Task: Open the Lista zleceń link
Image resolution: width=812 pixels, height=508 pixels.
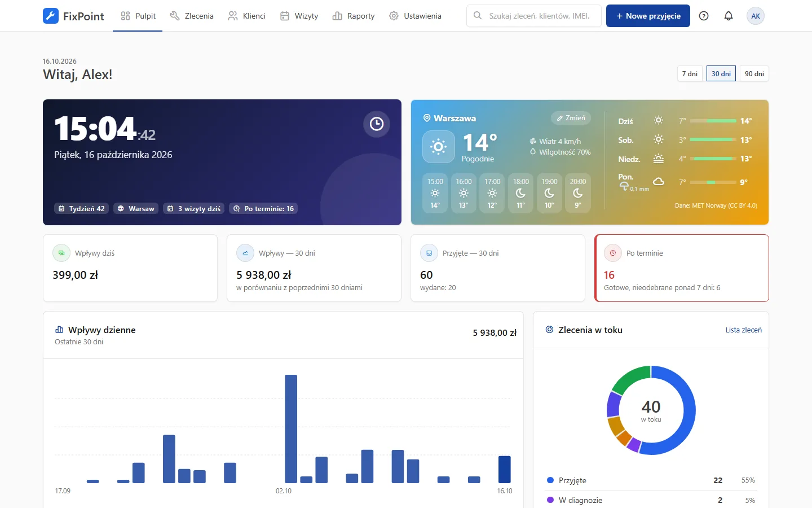Action: [743, 330]
